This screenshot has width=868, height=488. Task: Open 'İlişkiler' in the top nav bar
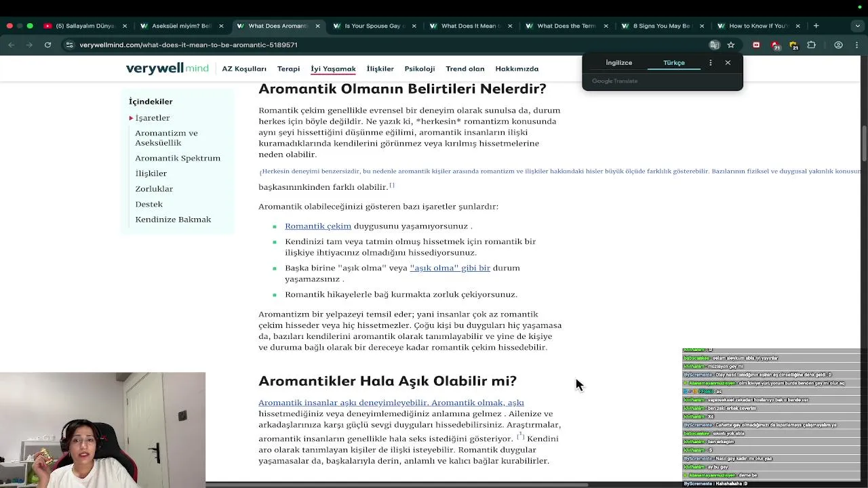point(380,69)
